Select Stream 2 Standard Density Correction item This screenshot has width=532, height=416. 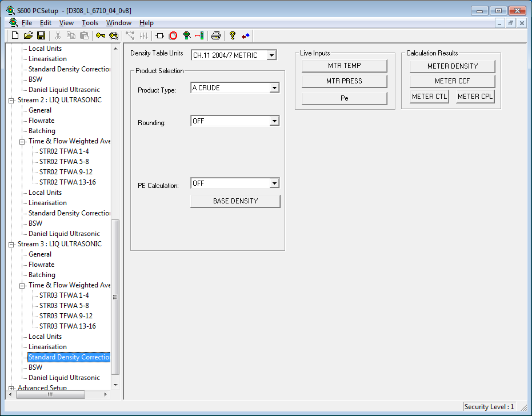(x=69, y=213)
